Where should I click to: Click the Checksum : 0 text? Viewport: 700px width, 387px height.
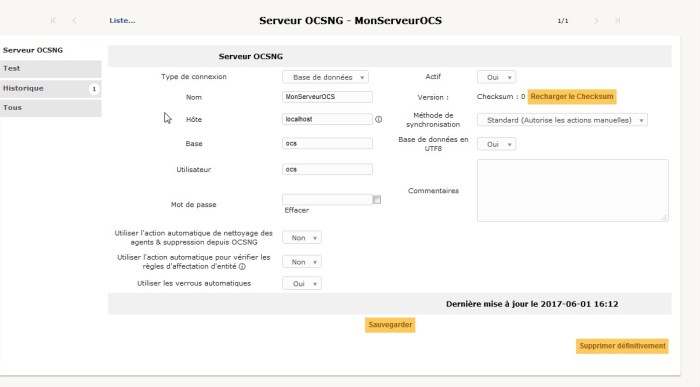coord(501,96)
